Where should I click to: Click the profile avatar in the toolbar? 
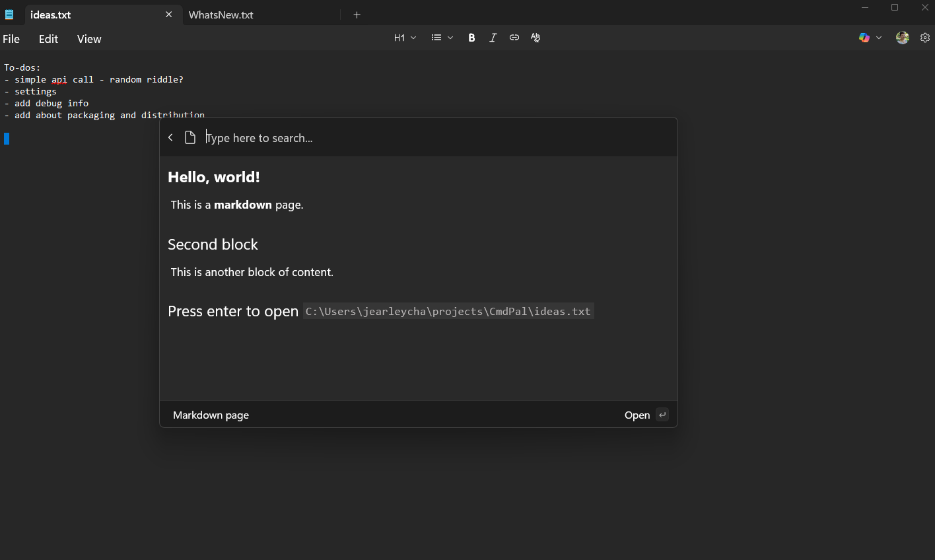[902, 38]
